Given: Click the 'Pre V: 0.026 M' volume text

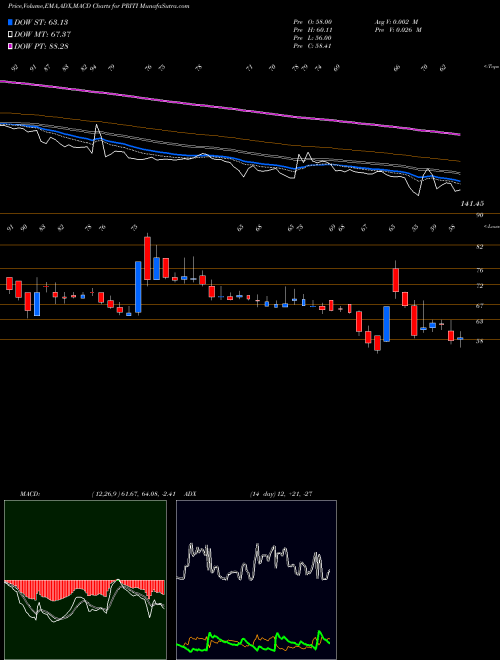Looking at the screenshot, I should (x=398, y=30).
